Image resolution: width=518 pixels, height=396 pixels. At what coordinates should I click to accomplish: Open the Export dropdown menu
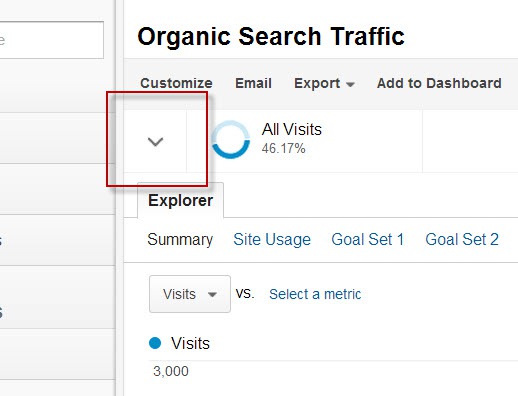324,83
